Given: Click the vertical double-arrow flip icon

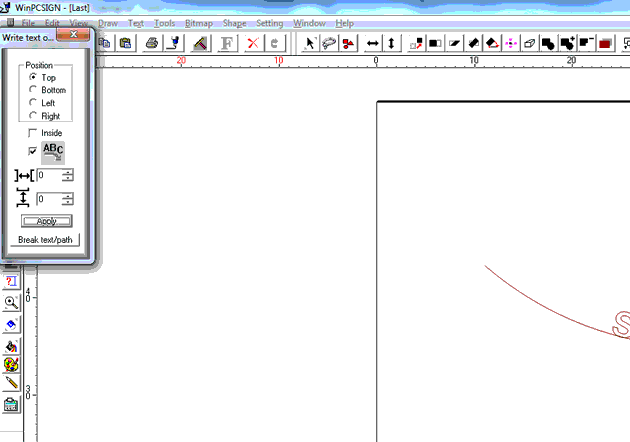Looking at the screenshot, I should [391, 43].
